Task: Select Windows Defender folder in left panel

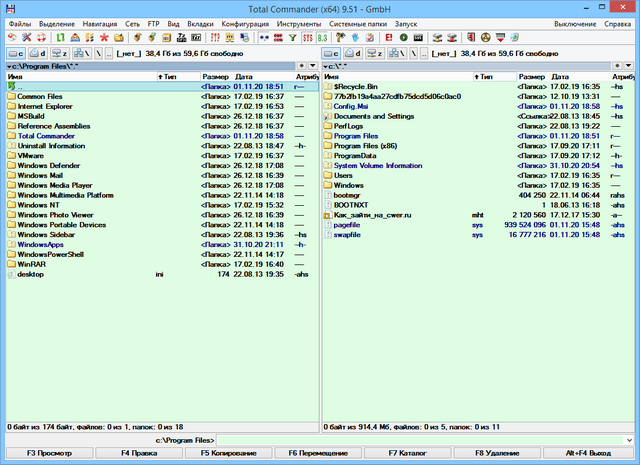Action: click(x=48, y=166)
